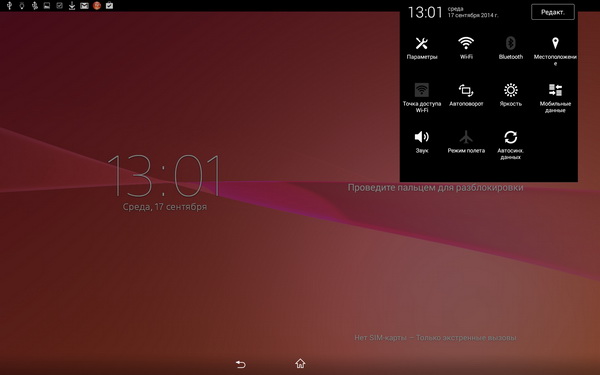Tap the 13:01 clock in quick settings
The height and width of the screenshot is (375, 600).
pos(425,12)
